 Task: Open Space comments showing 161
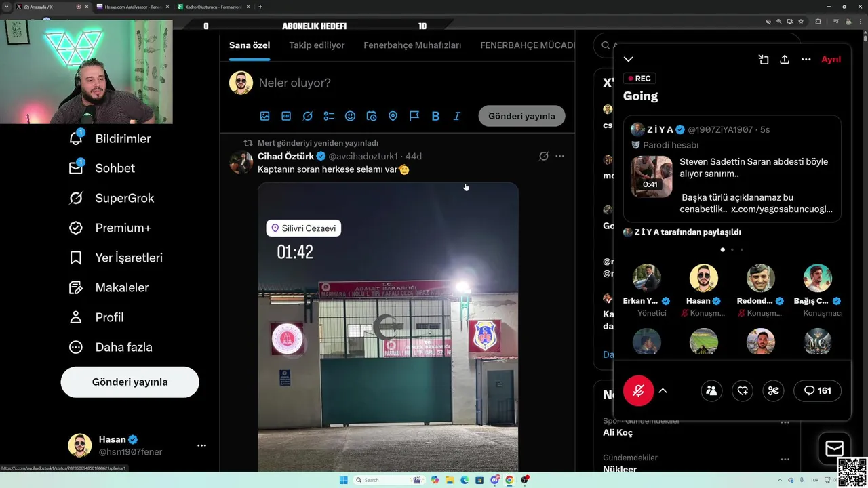817,390
